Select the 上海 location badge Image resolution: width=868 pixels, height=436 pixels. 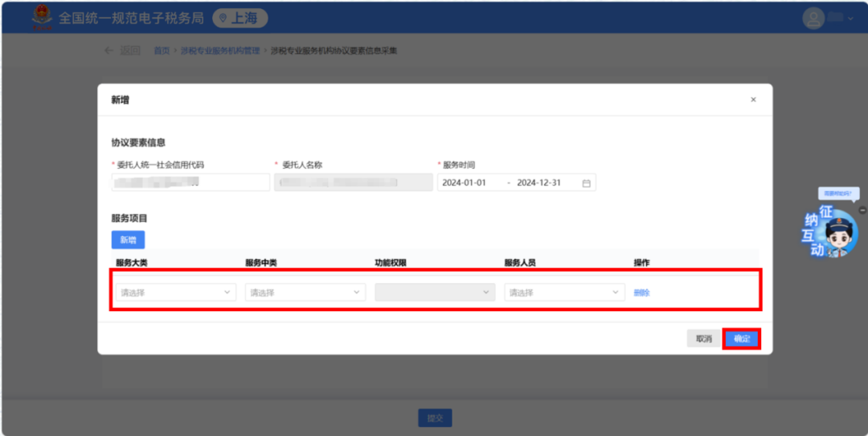tap(240, 19)
